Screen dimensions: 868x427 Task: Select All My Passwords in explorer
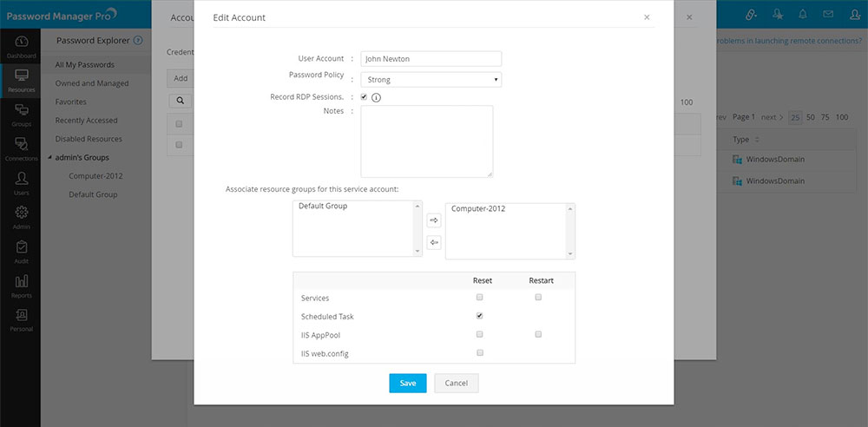click(x=84, y=65)
